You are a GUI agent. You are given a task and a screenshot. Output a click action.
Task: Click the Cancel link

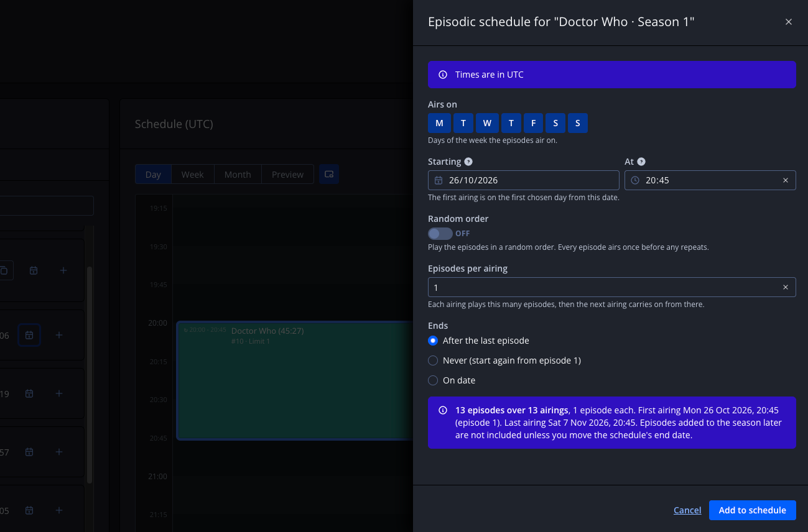(x=687, y=510)
